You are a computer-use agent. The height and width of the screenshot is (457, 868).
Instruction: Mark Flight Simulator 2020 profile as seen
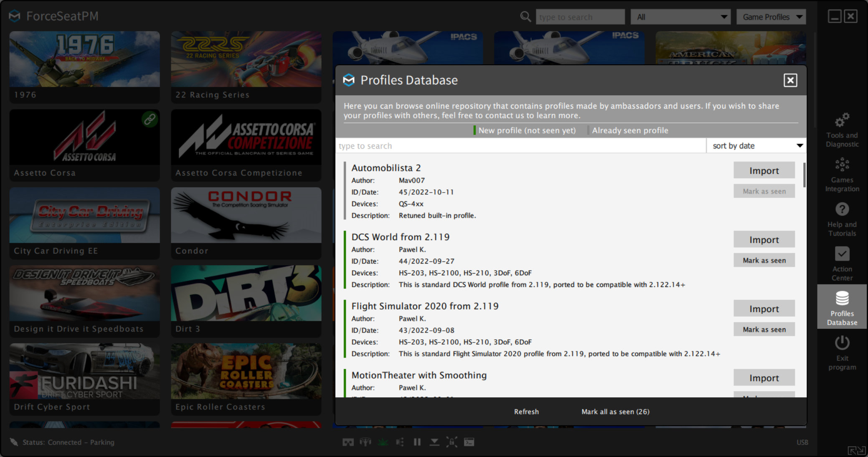764,330
